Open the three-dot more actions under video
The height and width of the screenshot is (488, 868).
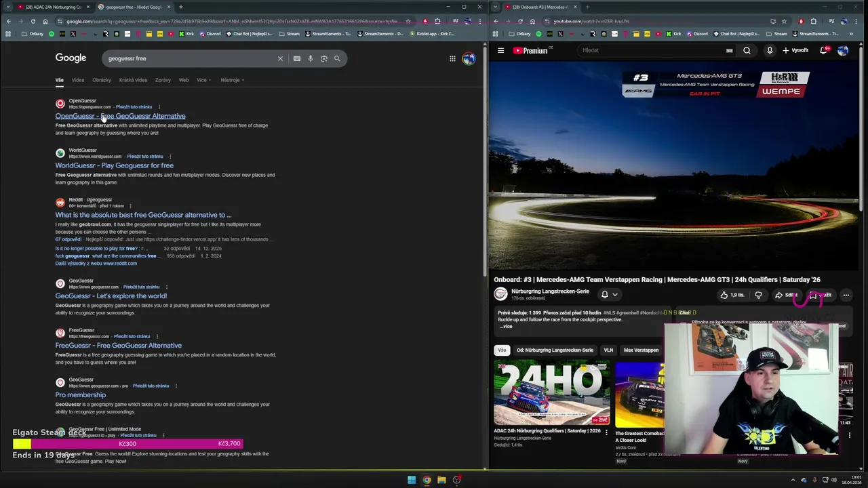[846, 295]
